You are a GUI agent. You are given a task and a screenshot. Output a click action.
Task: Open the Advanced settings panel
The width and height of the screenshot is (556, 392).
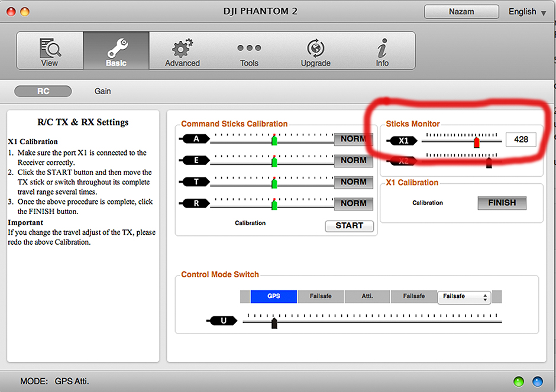182,51
